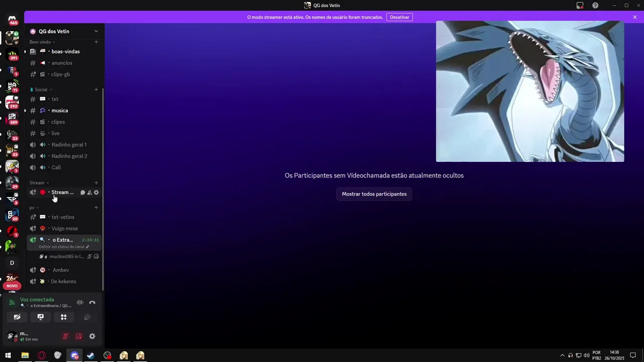The image size is (644, 362).
Task: Open Opera browser from taskbar
Action: point(41,355)
